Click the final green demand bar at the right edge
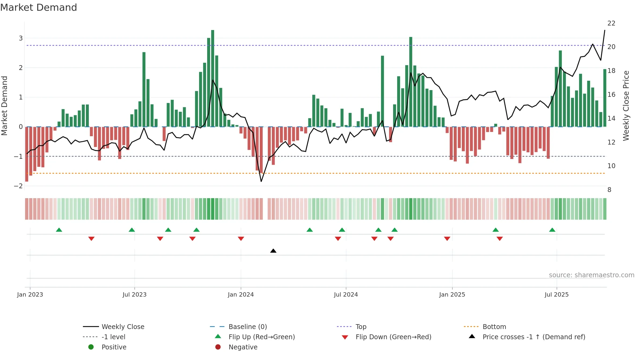The width and height of the screenshot is (644, 362). pyautogui.click(x=605, y=98)
